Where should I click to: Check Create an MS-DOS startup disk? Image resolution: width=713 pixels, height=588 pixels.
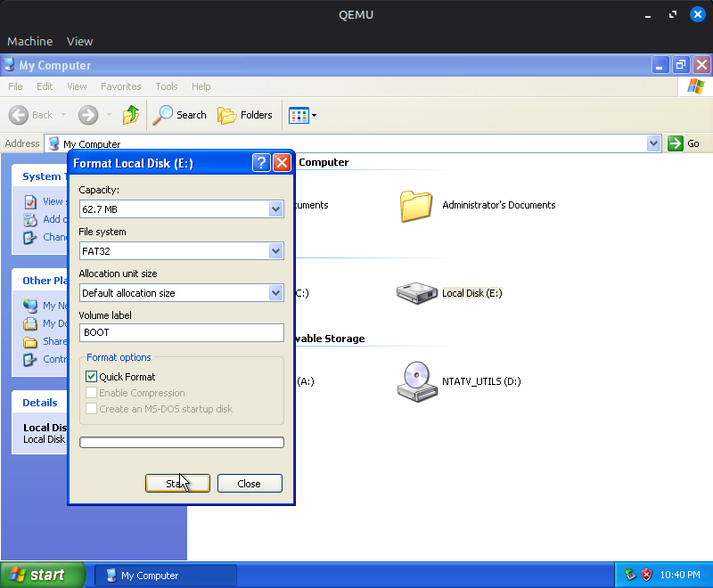(91, 409)
